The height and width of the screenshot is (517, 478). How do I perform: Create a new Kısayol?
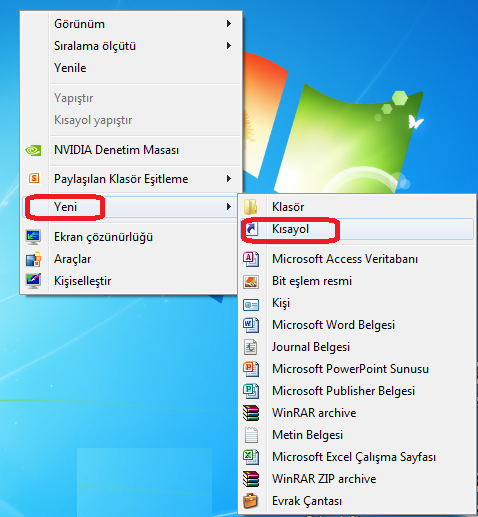click(357, 229)
